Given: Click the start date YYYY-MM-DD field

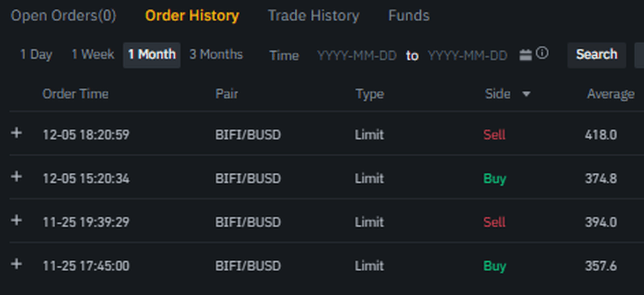Looking at the screenshot, I should click(x=357, y=56).
